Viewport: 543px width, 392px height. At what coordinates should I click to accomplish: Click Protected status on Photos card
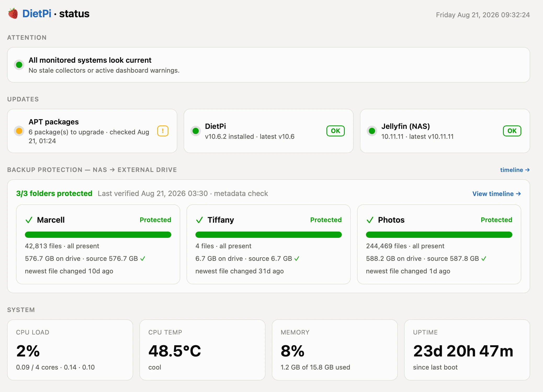(496, 220)
